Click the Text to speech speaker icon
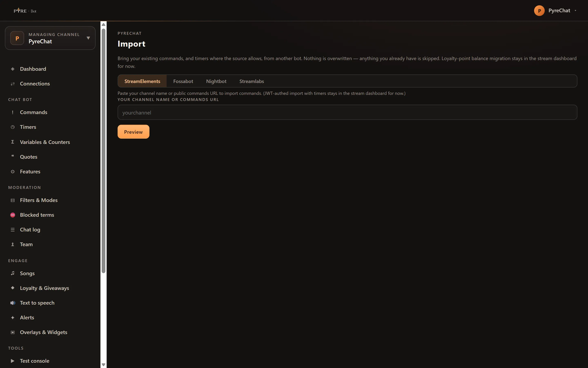588x368 pixels. coord(13,303)
